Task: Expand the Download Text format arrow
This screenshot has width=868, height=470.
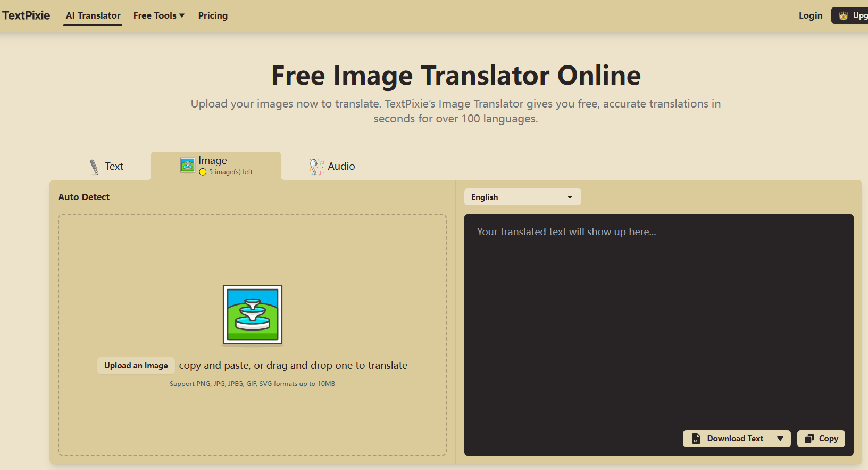Action: point(780,439)
